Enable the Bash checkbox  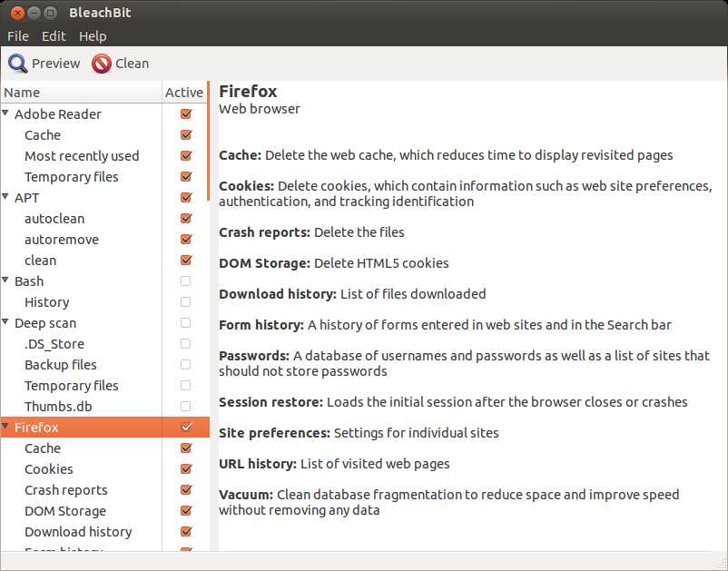pyautogui.click(x=185, y=281)
